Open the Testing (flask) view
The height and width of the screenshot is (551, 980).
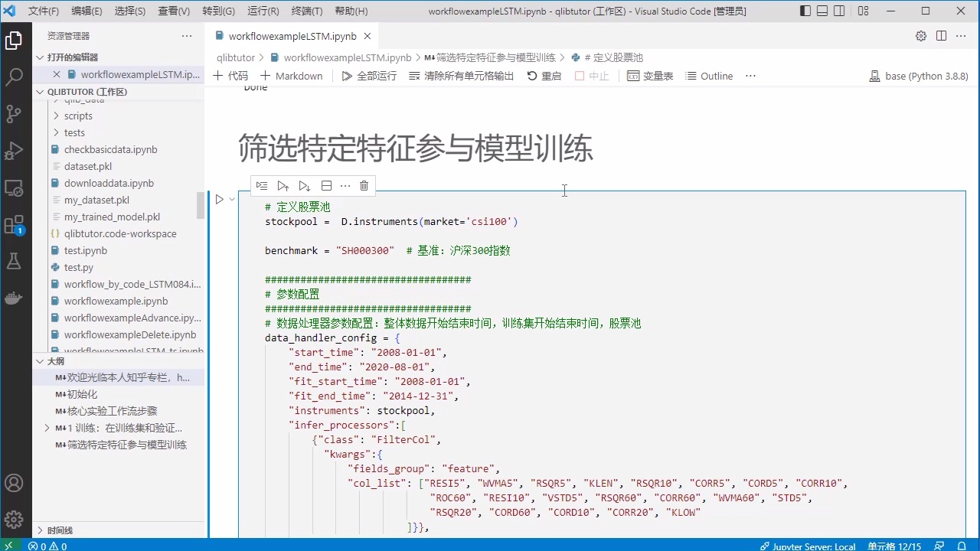pos(15,261)
